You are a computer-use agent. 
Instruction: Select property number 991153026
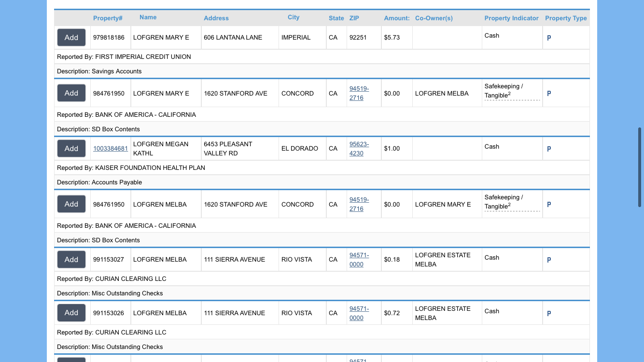[x=109, y=313]
